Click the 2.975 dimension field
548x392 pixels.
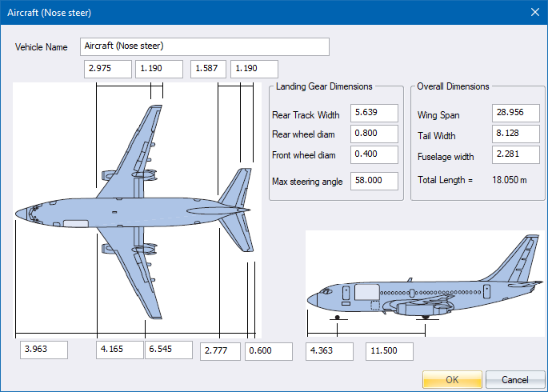click(x=107, y=69)
